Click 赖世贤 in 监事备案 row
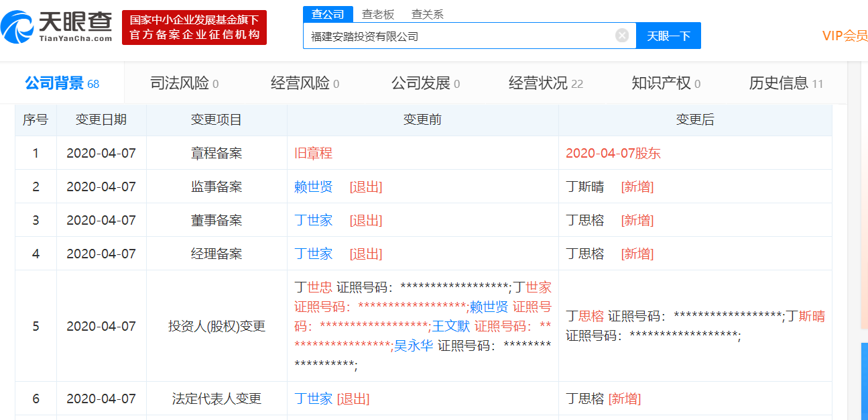The height and width of the screenshot is (420, 868). (314, 187)
